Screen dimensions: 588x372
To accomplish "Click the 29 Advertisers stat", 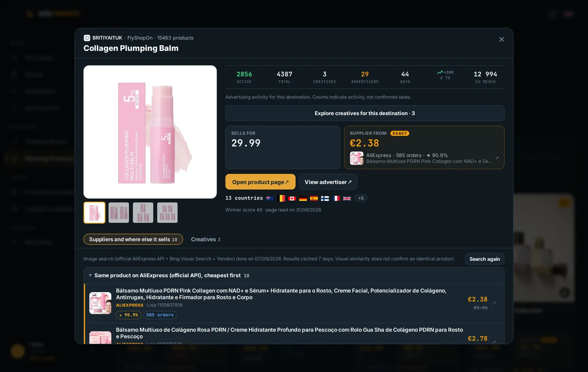I will 365,77.
